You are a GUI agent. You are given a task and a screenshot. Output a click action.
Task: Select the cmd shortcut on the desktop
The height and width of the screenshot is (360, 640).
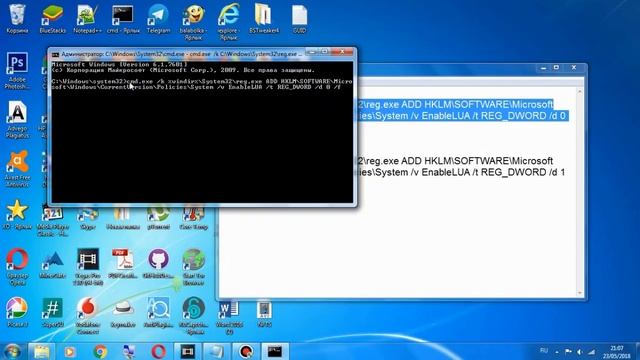[123, 18]
